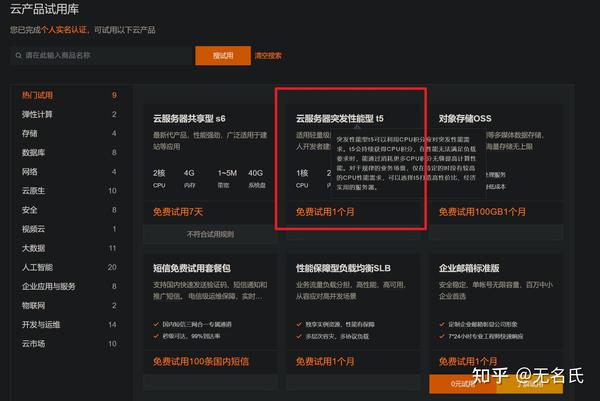Screen dimensions: 600x401
Task: Select the 企业应用与服务 category
Action: 49,286
